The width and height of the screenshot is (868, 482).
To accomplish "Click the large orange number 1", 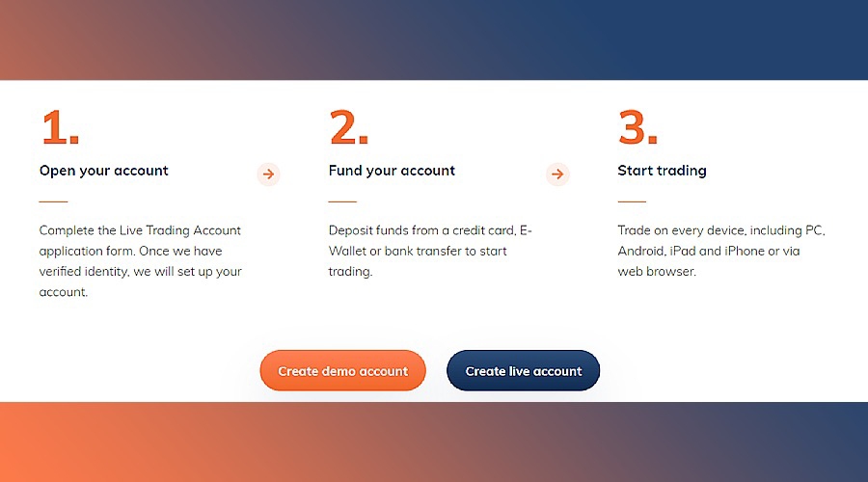I will (60, 128).
